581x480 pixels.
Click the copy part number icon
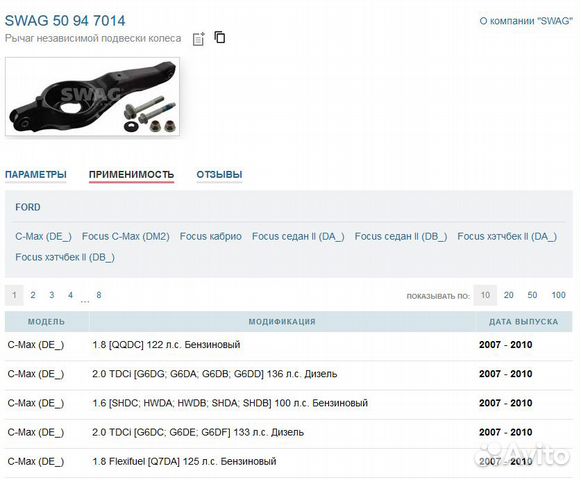pyautogui.click(x=220, y=37)
